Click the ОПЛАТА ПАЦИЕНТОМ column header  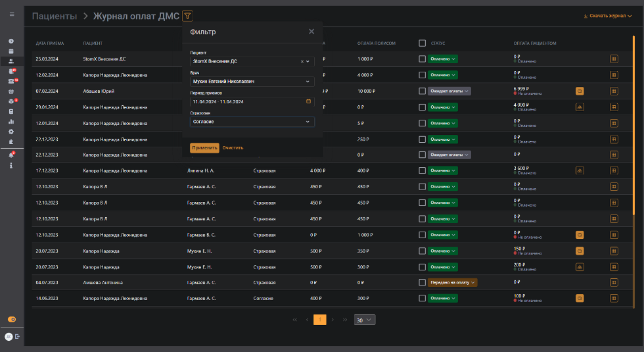tap(535, 43)
